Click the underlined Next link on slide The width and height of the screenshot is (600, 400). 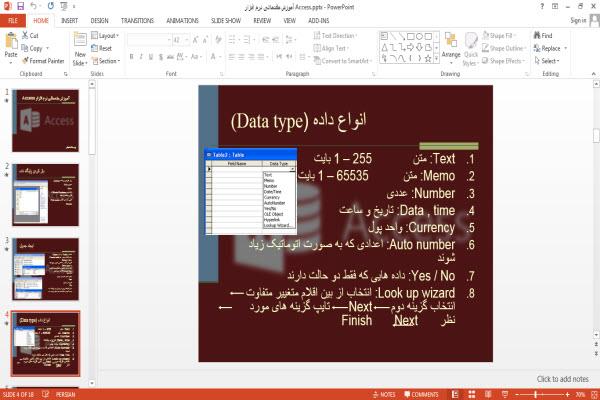(406, 320)
